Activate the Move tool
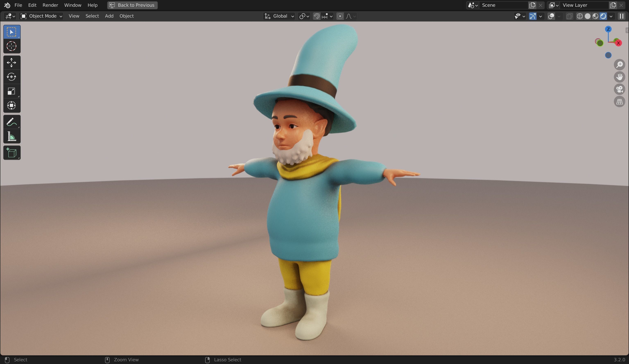The height and width of the screenshot is (364, 629). click(11, 62)
